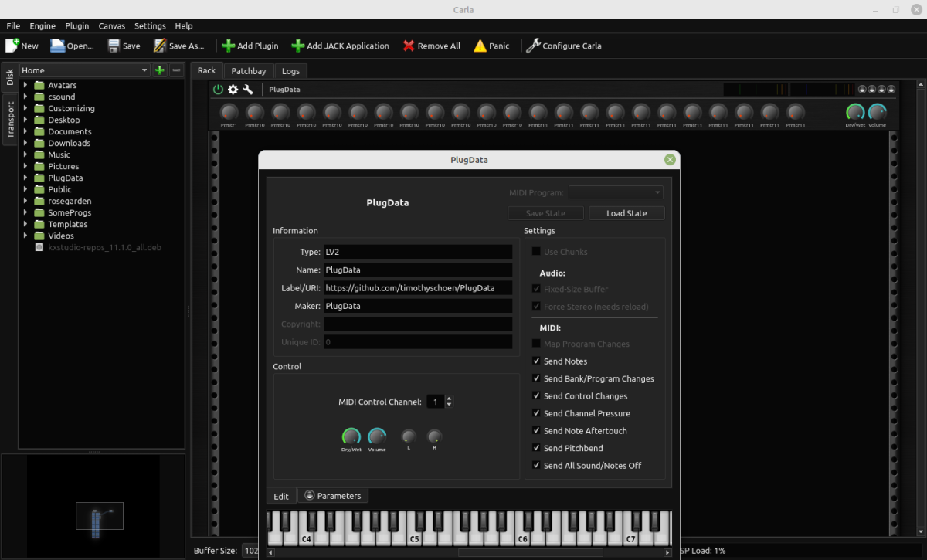Screen dimensions: 927x560
Task: Save the project using the Save icon
Action: pyautogui.click(x=114, y=46)
